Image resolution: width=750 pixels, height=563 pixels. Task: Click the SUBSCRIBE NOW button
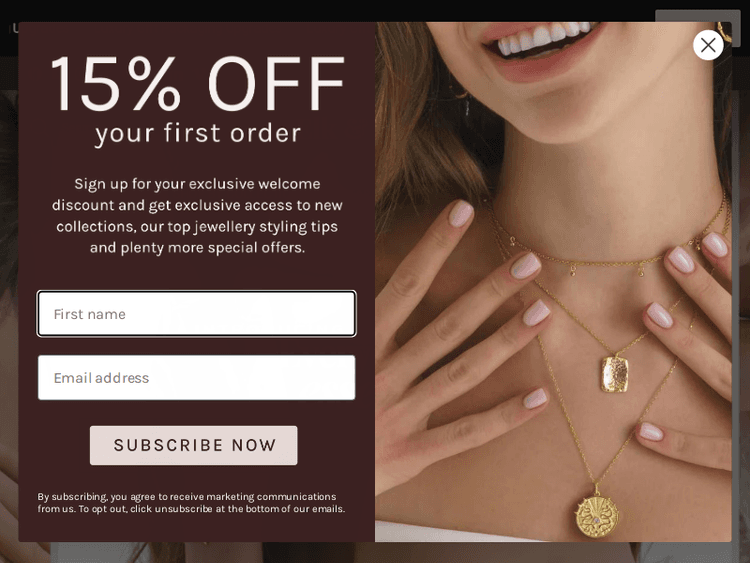(x=194, y=445)
